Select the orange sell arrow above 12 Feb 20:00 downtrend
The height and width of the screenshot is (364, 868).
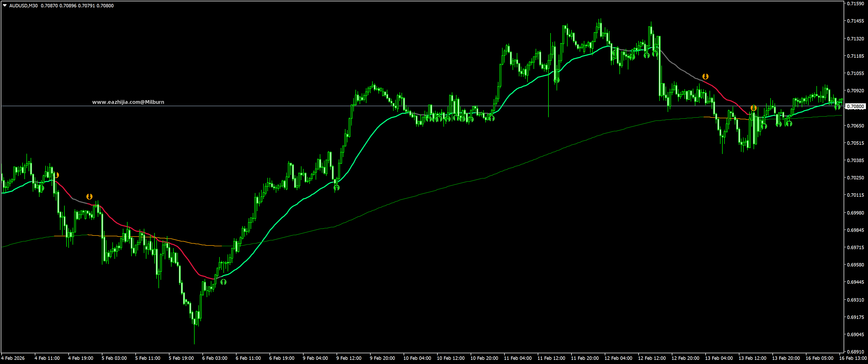coord(705,77)
